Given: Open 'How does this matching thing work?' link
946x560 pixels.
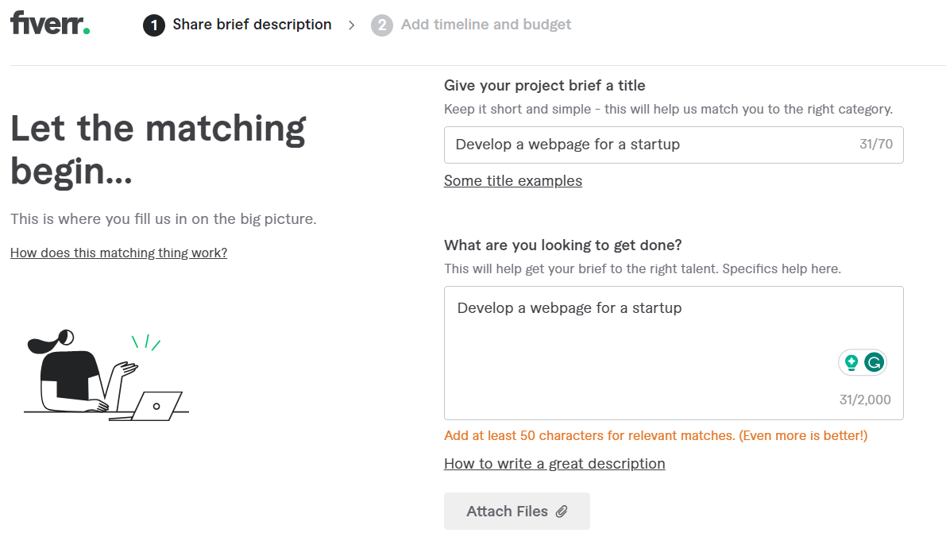Looking at the screenshot, I should click(118, 253).
